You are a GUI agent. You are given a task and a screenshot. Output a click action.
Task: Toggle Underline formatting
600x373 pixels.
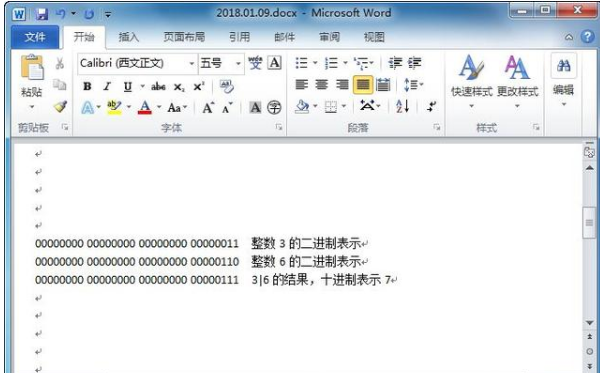pyautogui.click(x=128, y=86)
